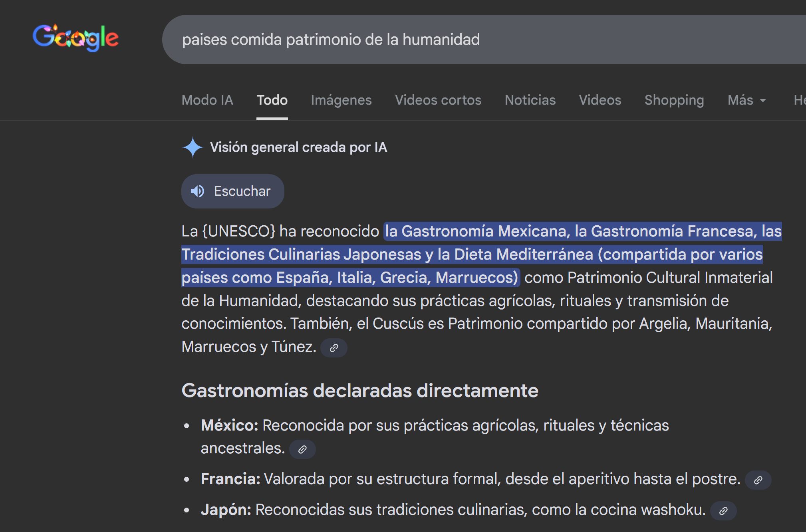Screen dimensions: 806x532
Task: Open source link icon after ancestrales
Action: click(302, 449)
